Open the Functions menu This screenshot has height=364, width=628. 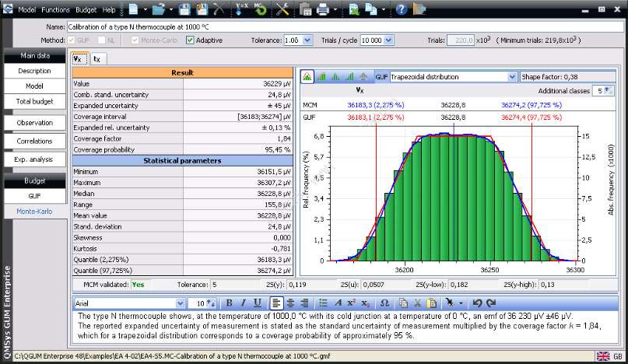pos(55,10)
